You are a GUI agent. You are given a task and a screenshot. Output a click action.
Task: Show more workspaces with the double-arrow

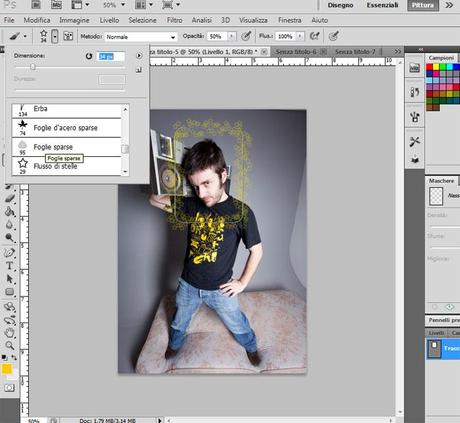click(449, 5)
